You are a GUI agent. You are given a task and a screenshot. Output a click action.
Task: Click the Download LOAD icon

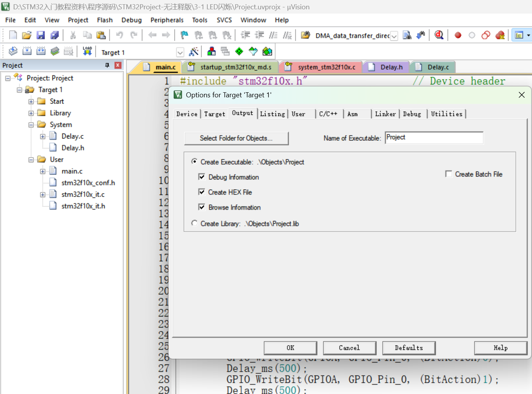(87, 51)
